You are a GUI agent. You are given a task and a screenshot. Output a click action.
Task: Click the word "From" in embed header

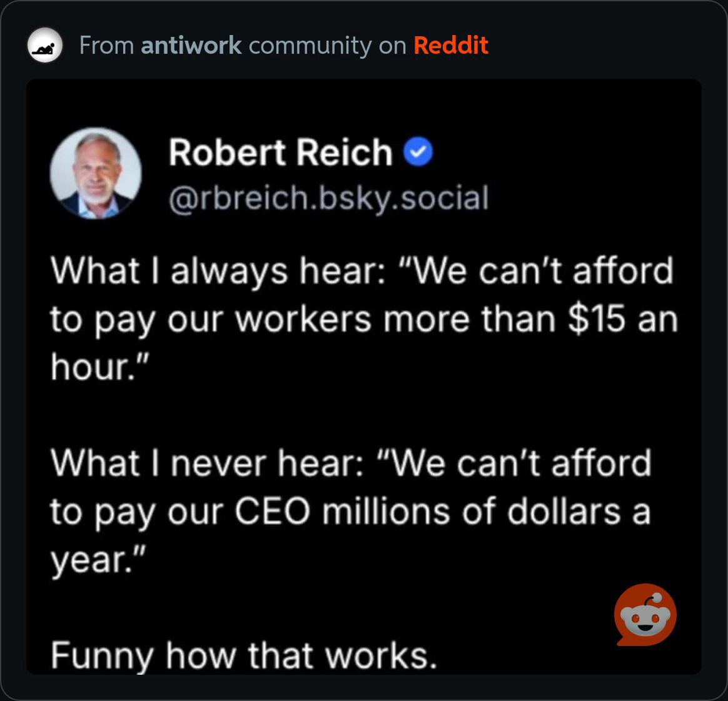[x=106, y=46]
